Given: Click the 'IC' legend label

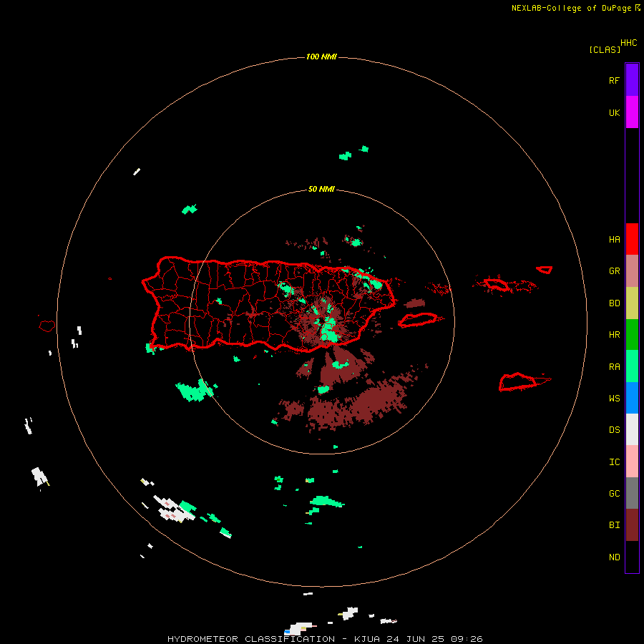Looking at the screenshot, I should coord(614,462).
